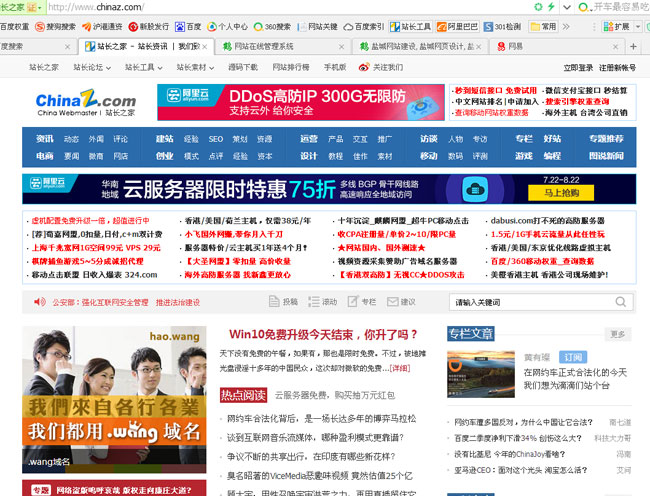Viewport: 650px width, 496px height.
Task: Click the lightning speed-mode icon
Action: coord(551,7)
